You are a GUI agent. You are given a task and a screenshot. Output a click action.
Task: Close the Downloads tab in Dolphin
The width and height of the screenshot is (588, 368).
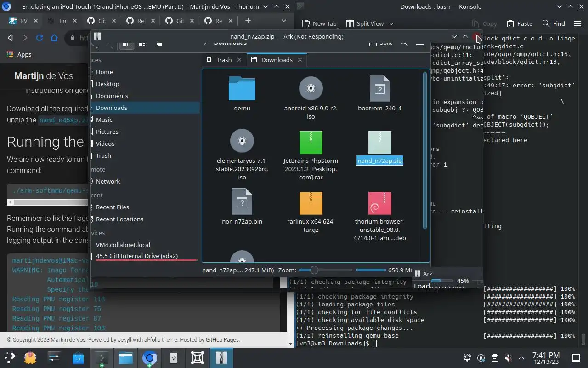pos(300,60)
